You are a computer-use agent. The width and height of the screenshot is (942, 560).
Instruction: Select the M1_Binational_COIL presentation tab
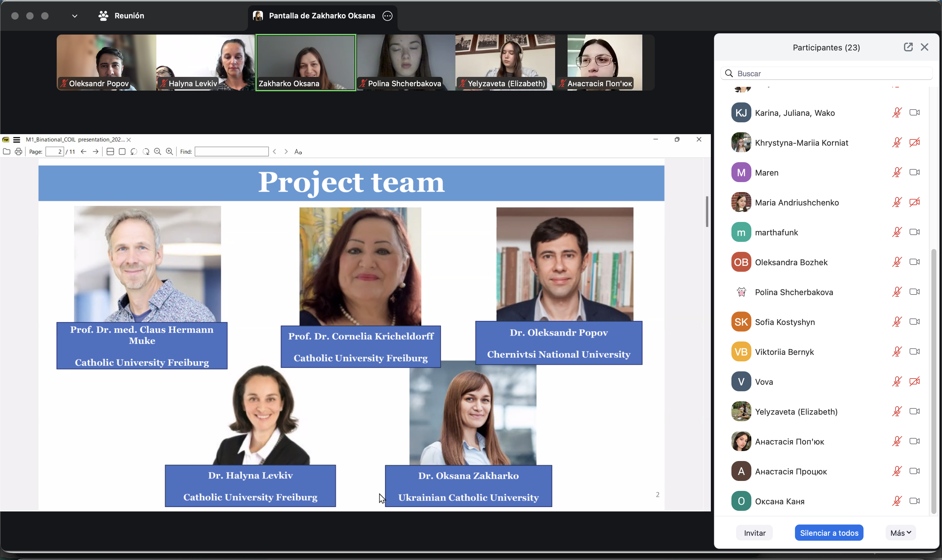tap(75, 140)
